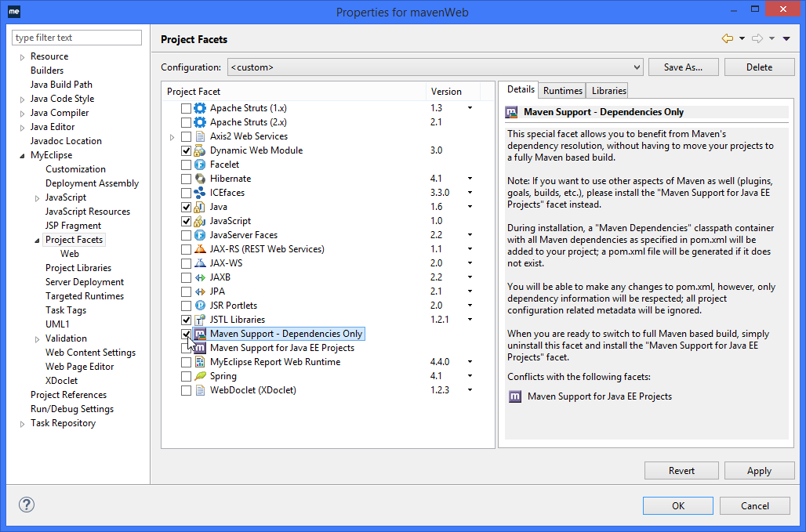Click the Save As... button

point(682,67)
